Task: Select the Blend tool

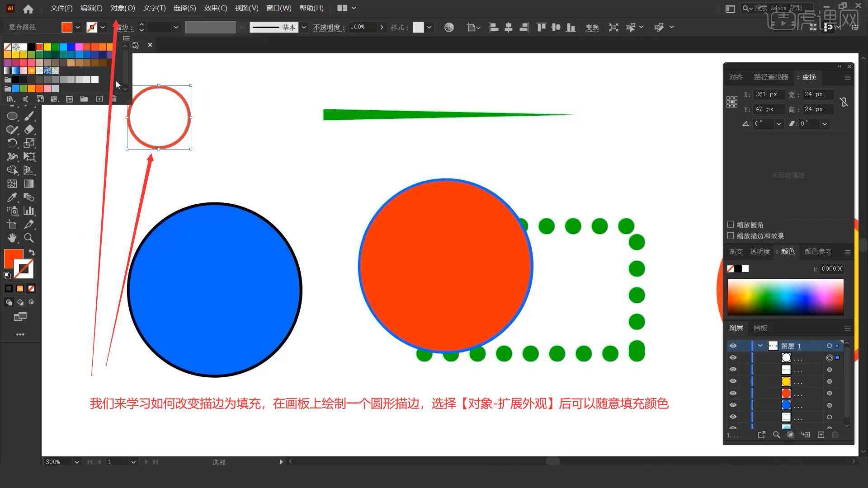Action: (29, 197)
